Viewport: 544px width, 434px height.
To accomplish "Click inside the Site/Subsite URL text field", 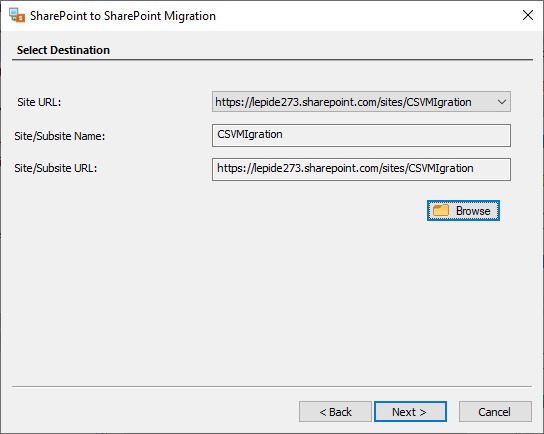I will (361, 169).
